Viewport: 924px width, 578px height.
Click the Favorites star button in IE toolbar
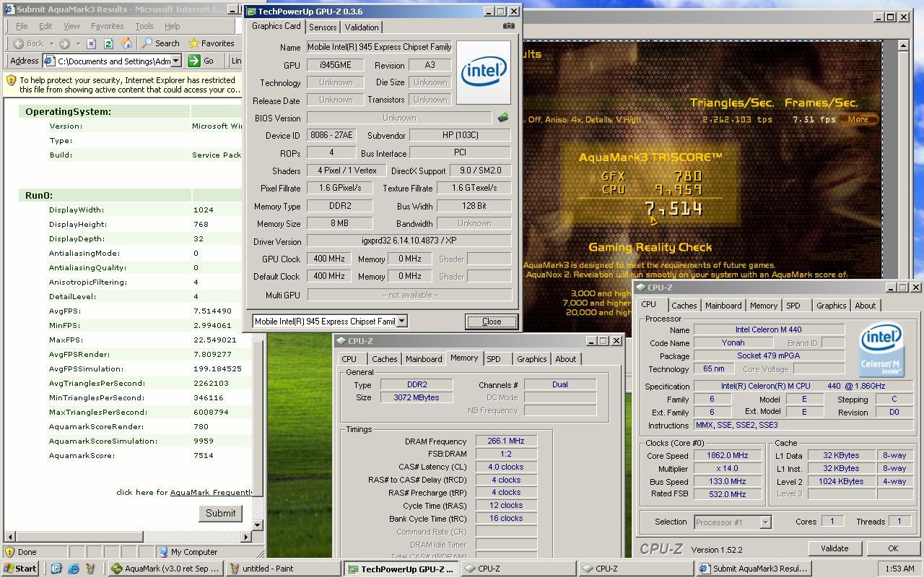(211, 43)
